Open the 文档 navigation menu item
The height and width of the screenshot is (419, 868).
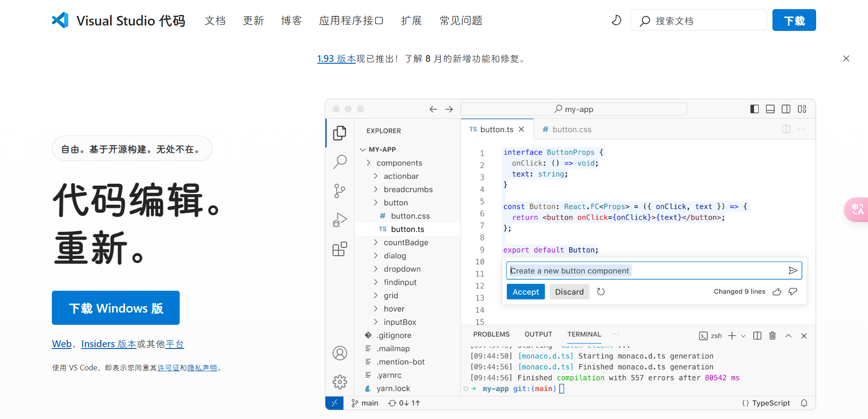[x=215, y=20]
